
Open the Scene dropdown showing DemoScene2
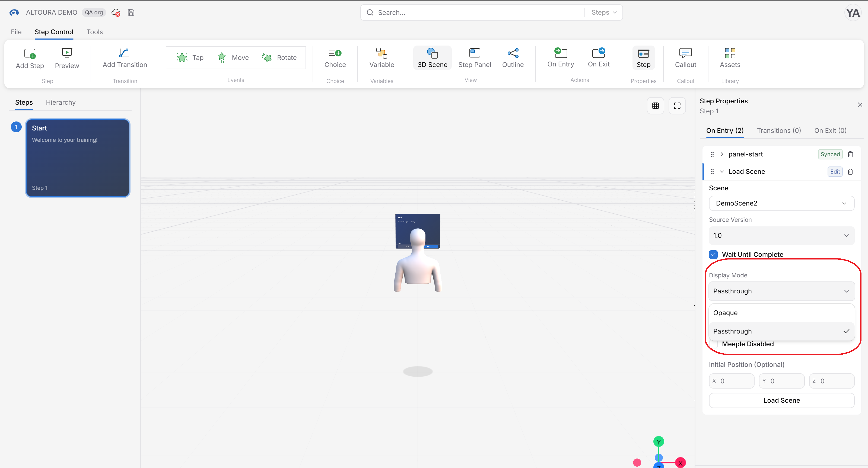pos(781,203)
